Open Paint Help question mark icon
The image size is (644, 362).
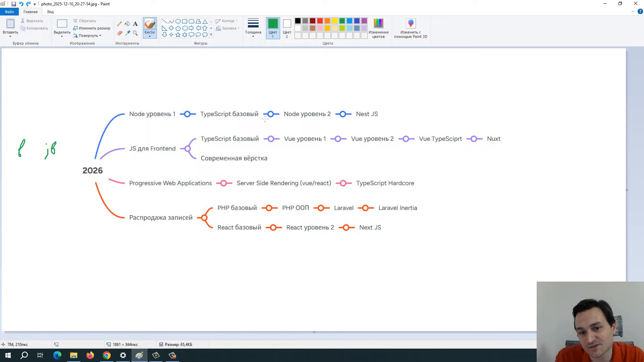(x=640, y=11)
